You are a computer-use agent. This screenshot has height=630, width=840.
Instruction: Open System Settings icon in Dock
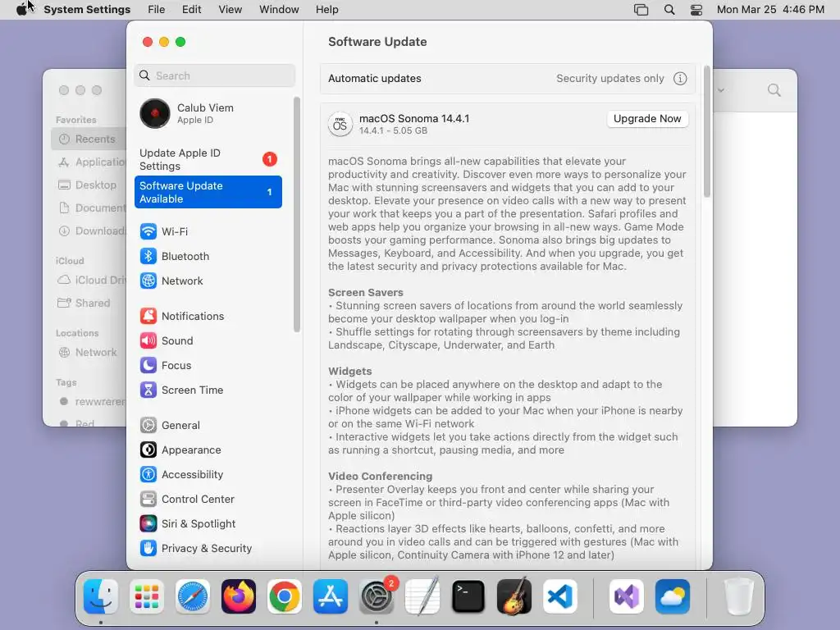377,596
